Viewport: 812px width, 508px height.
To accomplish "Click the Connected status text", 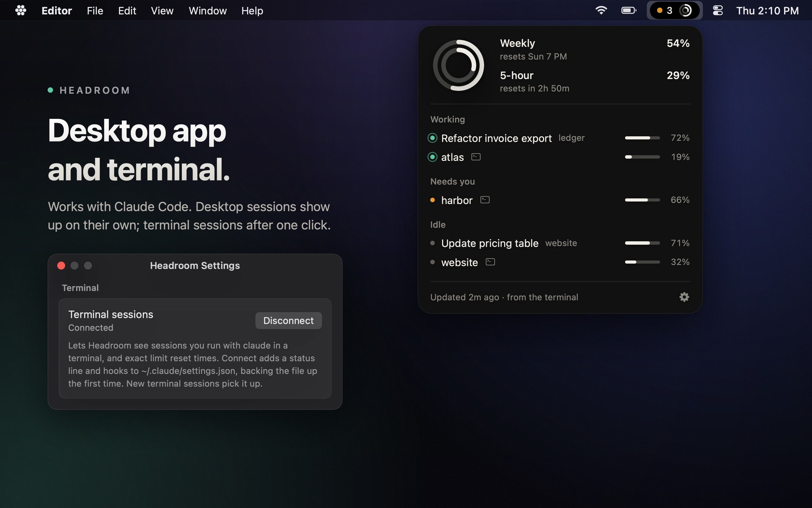I will [91, 328].
